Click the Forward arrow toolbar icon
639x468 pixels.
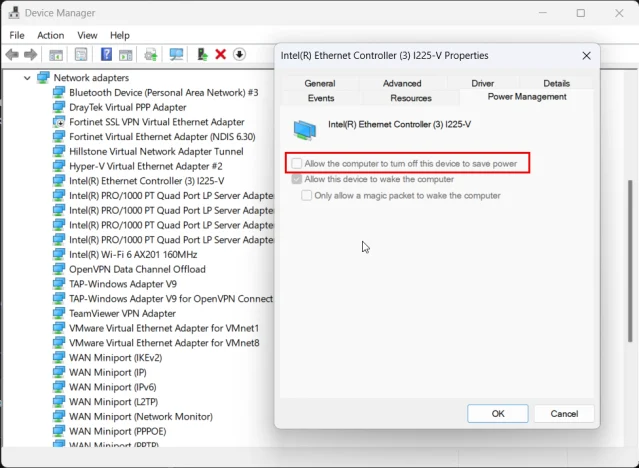pyautogui.click(x=31, y=54)
